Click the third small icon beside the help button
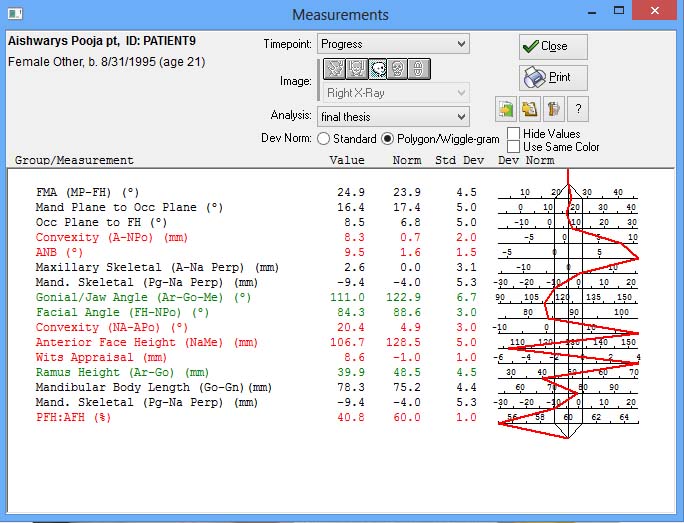This screenshot has height=523, width=684. (553, 109)
